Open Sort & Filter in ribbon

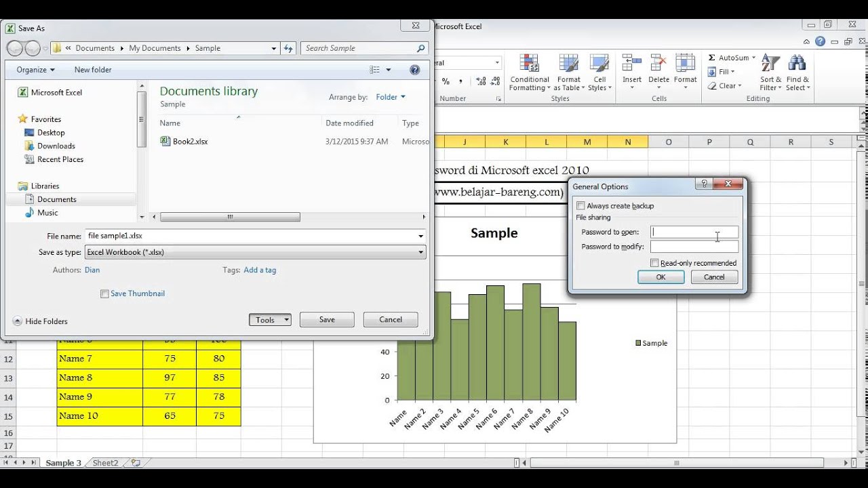tap(770, 73)
